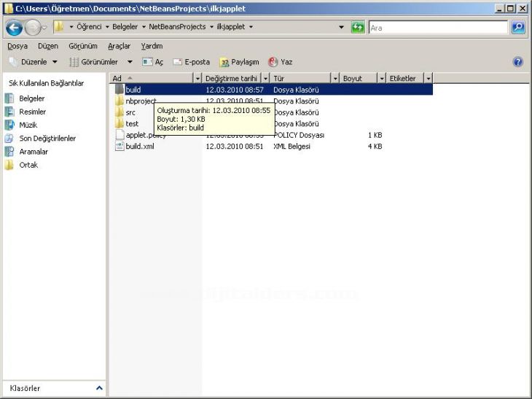Click the 4 KB size cell
Image resolution: width=532 pixels, height=399 pixels.
[375, 147]
